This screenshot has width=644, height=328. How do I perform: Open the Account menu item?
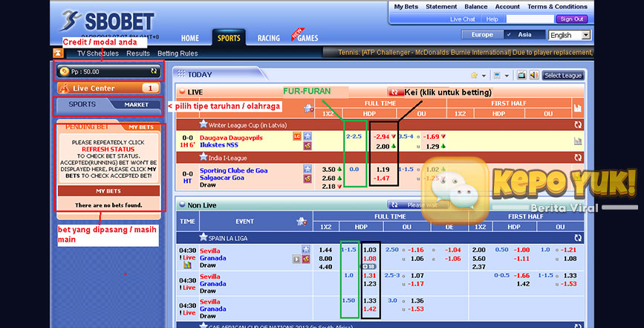tap(507, 7)
